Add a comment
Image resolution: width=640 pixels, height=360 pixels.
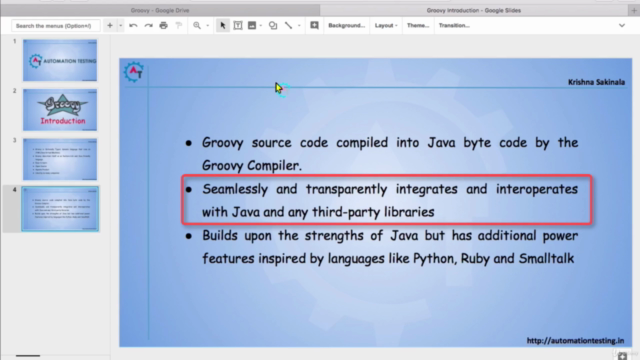pyautogui.click(x=314, y=25)
